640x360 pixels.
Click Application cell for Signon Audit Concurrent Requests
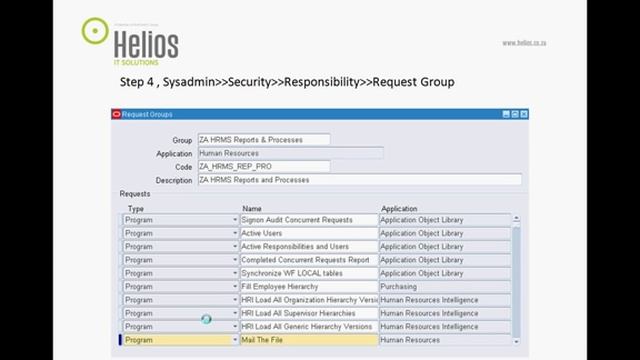click(445, 220)
